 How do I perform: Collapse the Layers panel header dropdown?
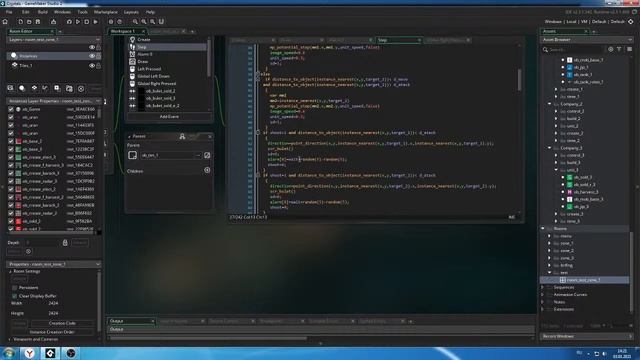[98, 40]
